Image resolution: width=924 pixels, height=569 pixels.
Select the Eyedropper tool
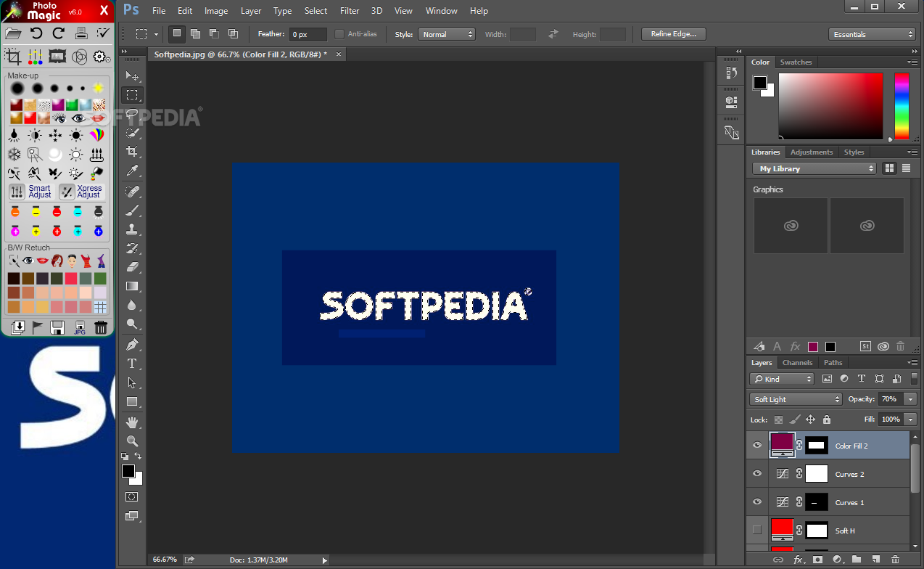pyautogui.click(x=132, y=171)
